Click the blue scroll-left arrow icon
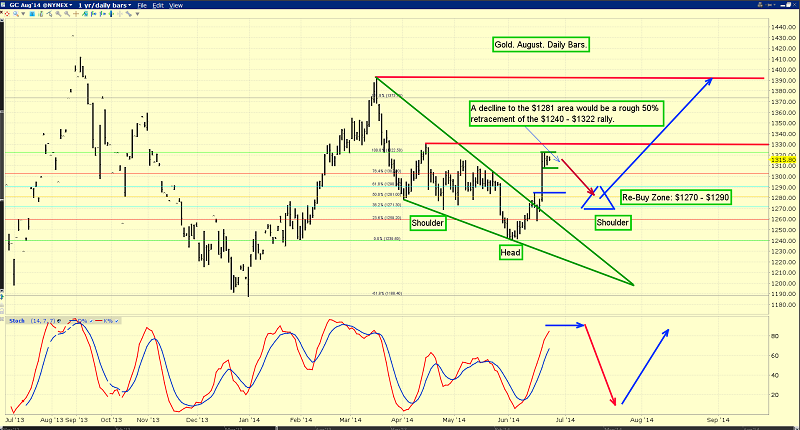 [x=93, y=14]
